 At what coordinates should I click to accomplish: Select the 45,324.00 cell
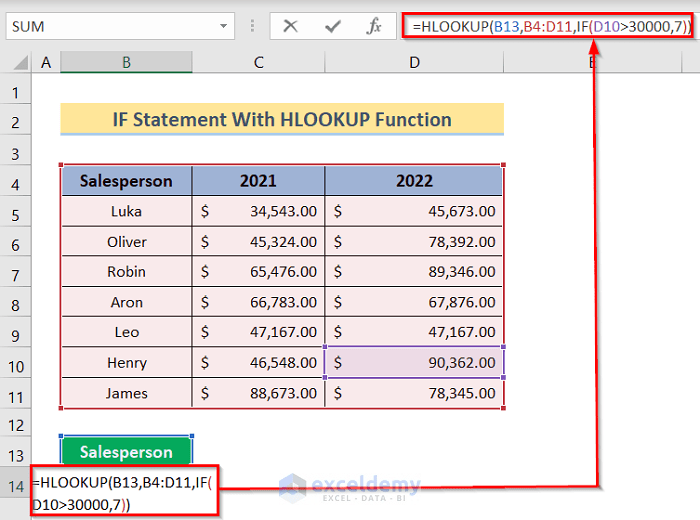point(258,241)
